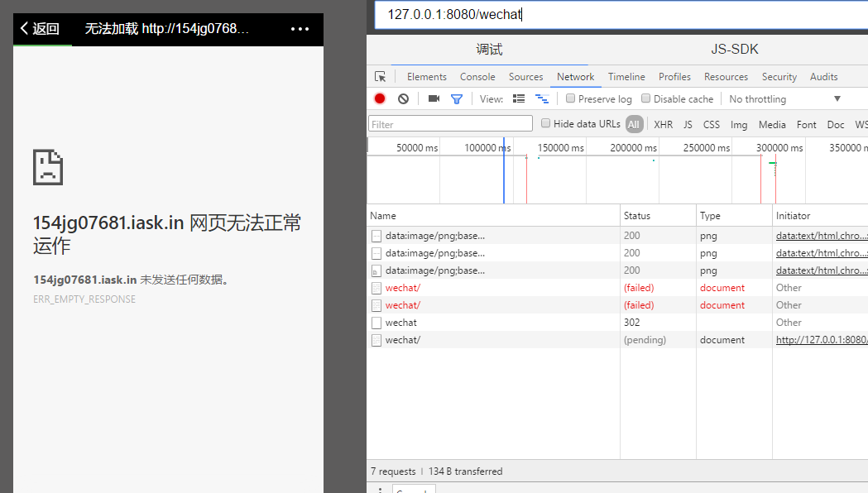The image size is (868, 493).
Task: Open first row data:text/html initiator link
Action: tap(822, 236)
